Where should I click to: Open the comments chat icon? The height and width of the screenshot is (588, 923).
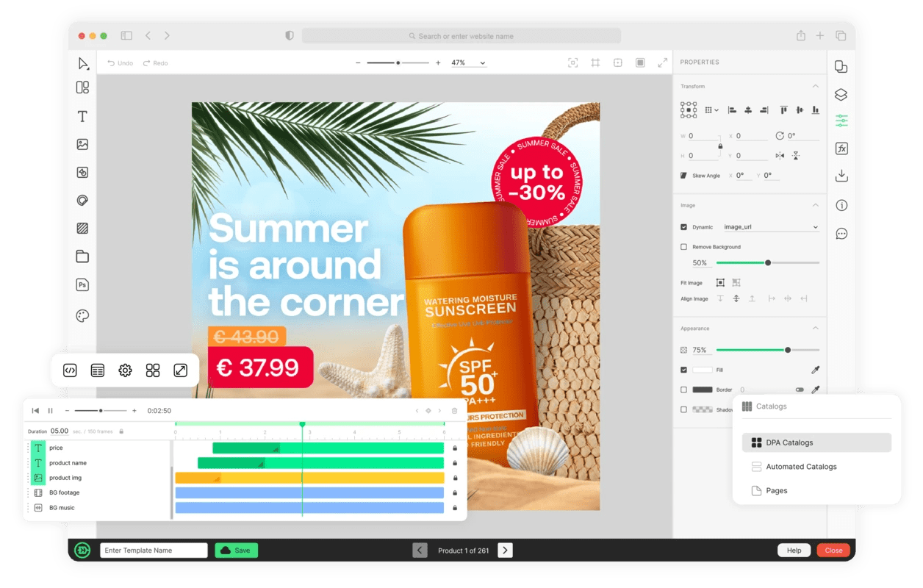(841, 234)
